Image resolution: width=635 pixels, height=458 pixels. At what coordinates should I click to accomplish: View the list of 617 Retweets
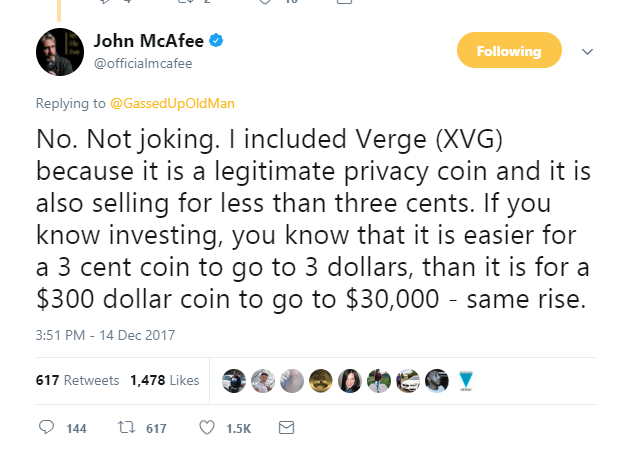coord(77,381)
